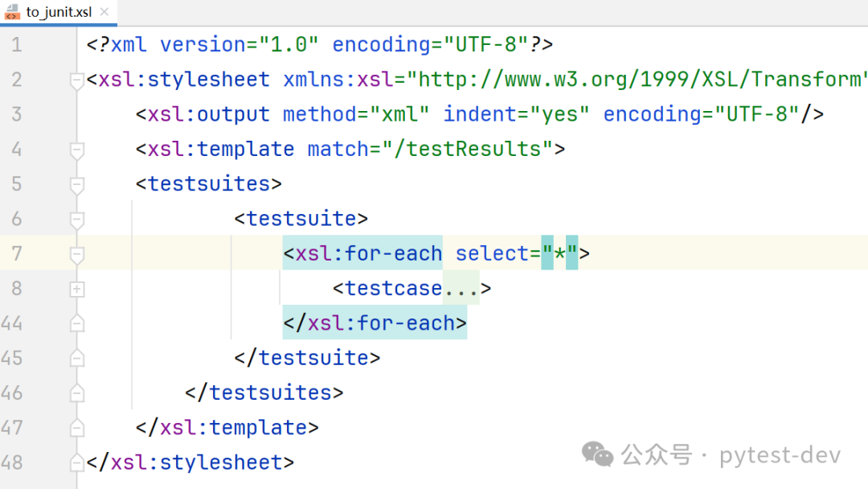
Task: Click the XSL file icon in the tab
Action: tap(11, 12)
